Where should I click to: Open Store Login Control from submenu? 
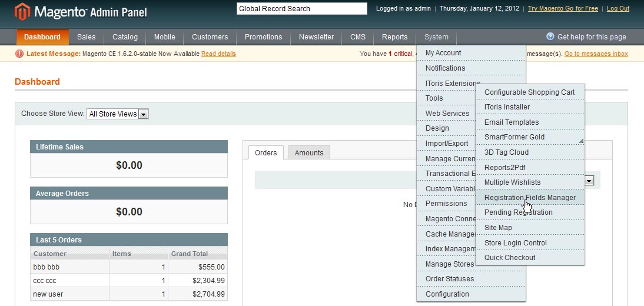click(530, 242)
